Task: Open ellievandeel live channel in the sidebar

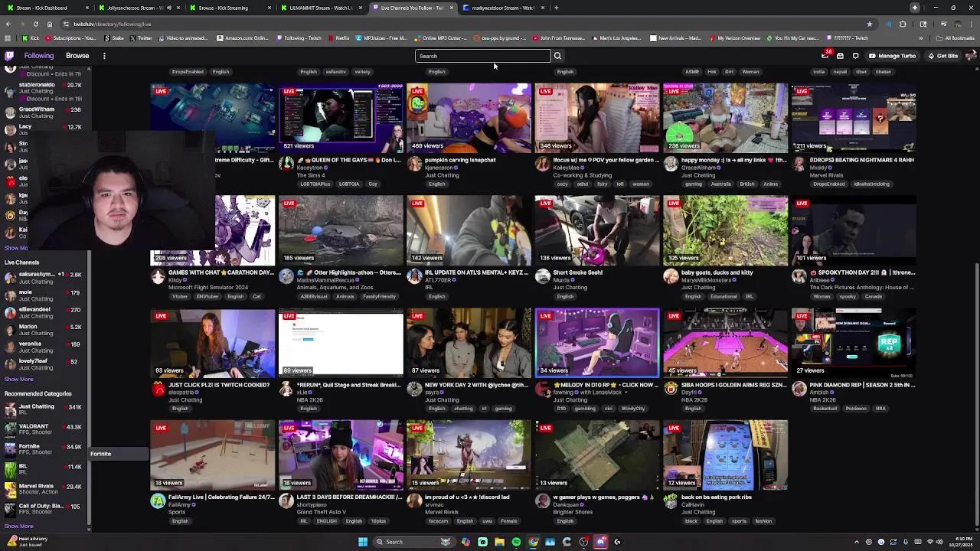Action: pyautogui.click(x=44, y=313)
